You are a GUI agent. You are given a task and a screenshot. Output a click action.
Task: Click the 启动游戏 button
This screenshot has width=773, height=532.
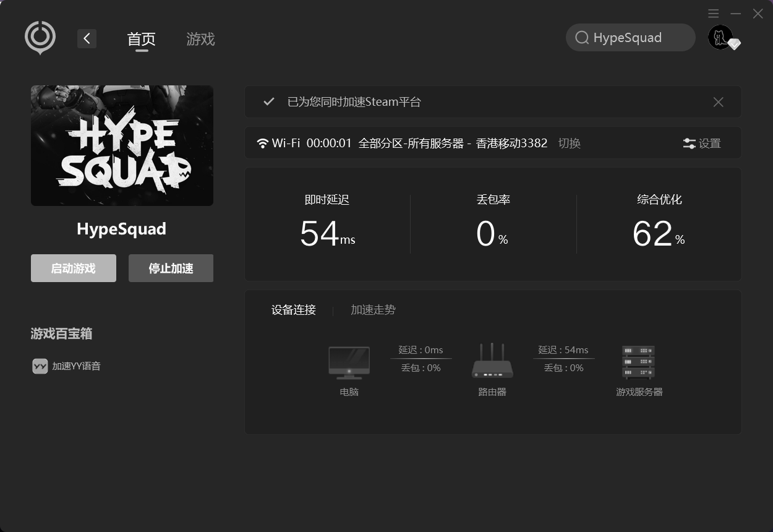[73, 268]
